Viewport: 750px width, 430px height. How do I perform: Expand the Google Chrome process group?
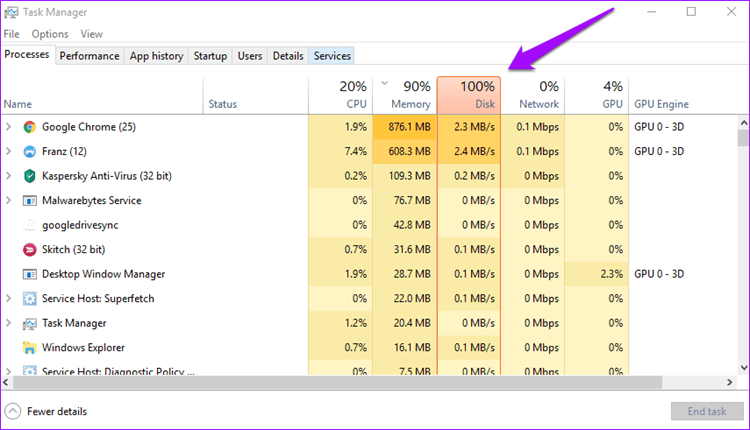[x=8, y=127]
